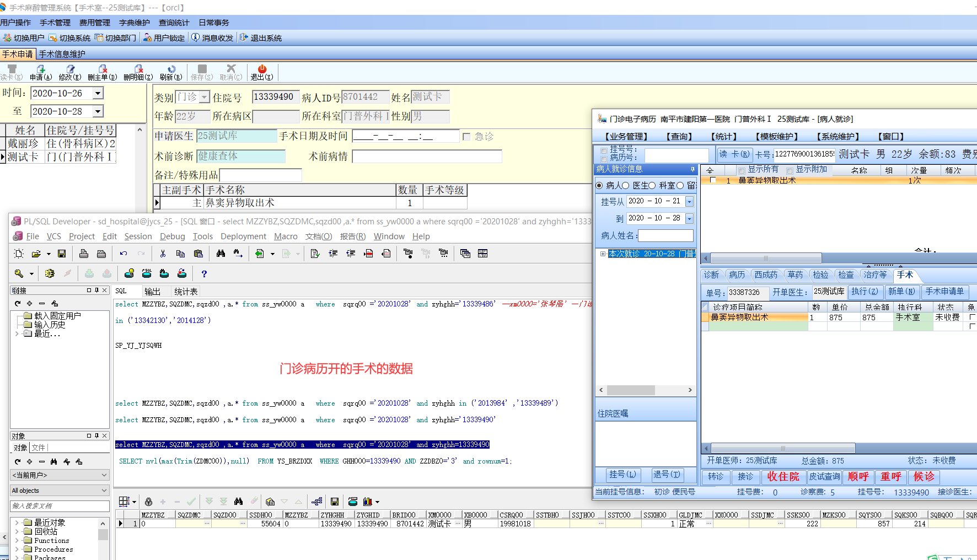
Task: Click the 修改(E) modify icon in surgery toolbar
Action: point(70,73)
